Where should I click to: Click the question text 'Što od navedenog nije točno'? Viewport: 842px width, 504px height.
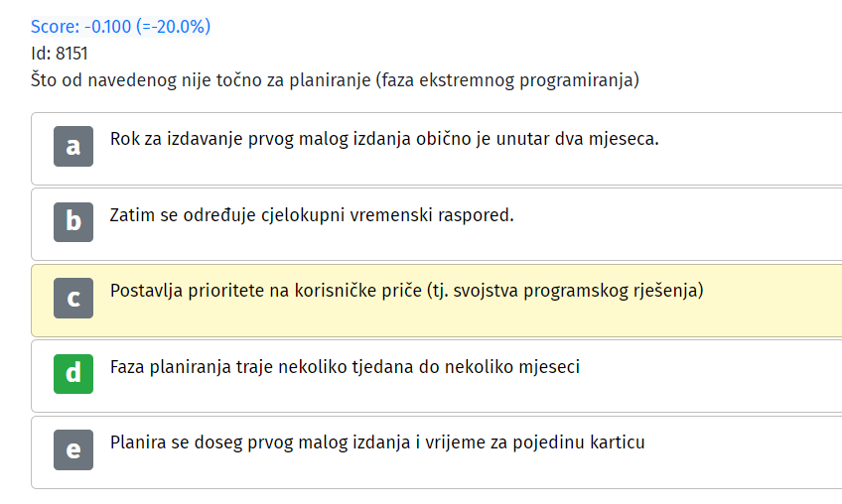pos(157,80)
